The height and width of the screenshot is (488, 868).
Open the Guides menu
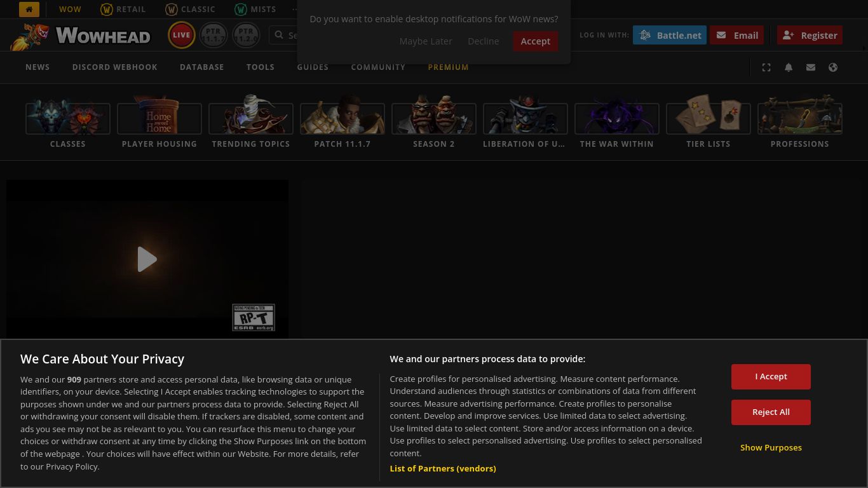coord(313,67)
